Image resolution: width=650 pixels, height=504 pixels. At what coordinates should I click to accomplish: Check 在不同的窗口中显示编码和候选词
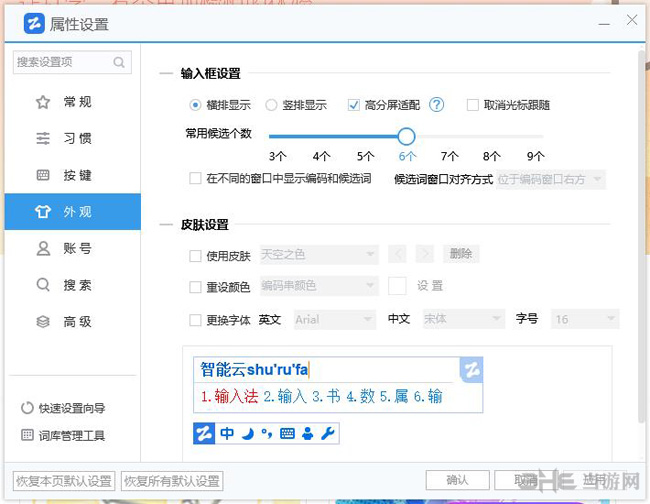point(195,178)
